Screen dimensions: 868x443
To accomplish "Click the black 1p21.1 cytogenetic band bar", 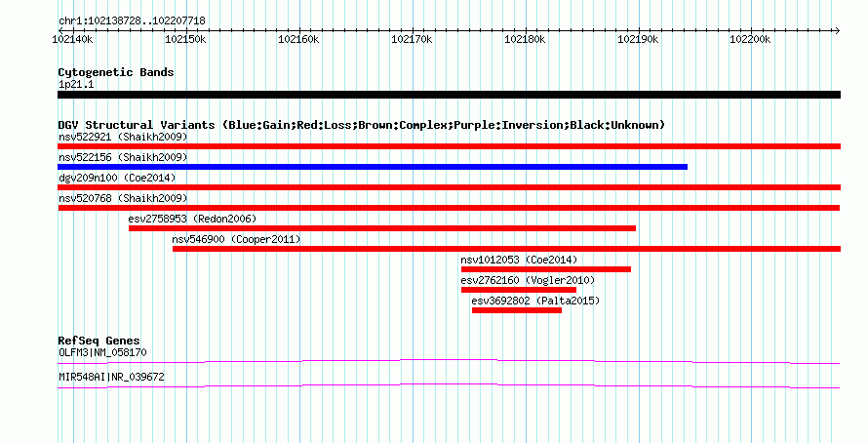I will click(x=449, y=95).
